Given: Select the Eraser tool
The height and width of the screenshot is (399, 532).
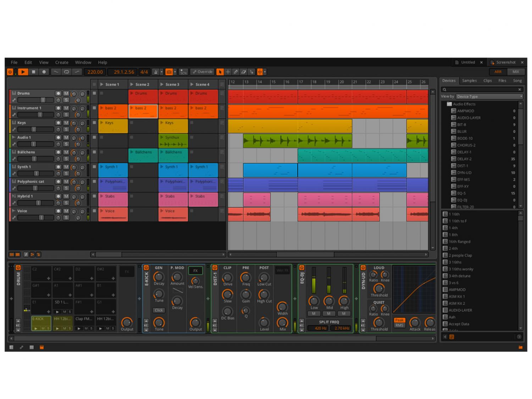Looking at the screenshot, I should click(x=243, y=72).
